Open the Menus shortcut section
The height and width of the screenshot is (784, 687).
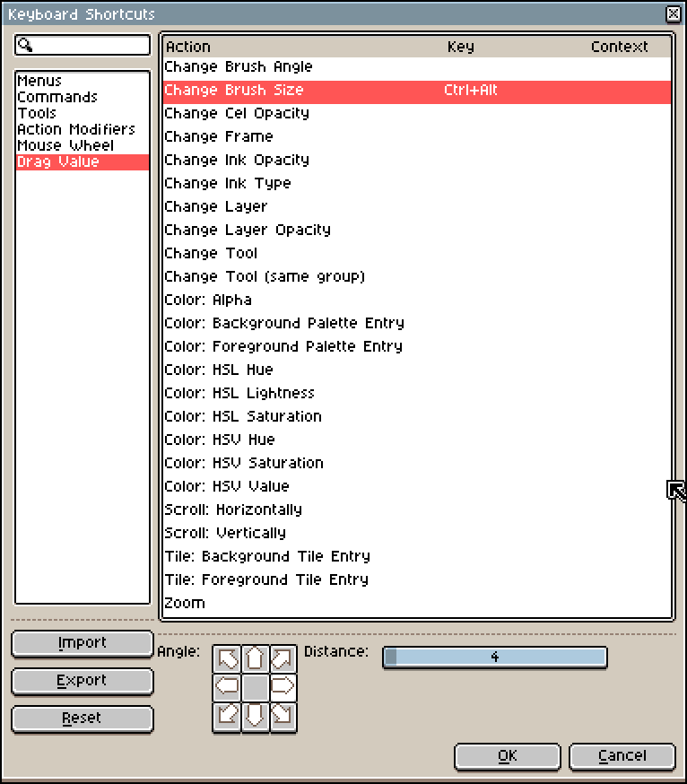pyautogui.click(x=39, y=81)
